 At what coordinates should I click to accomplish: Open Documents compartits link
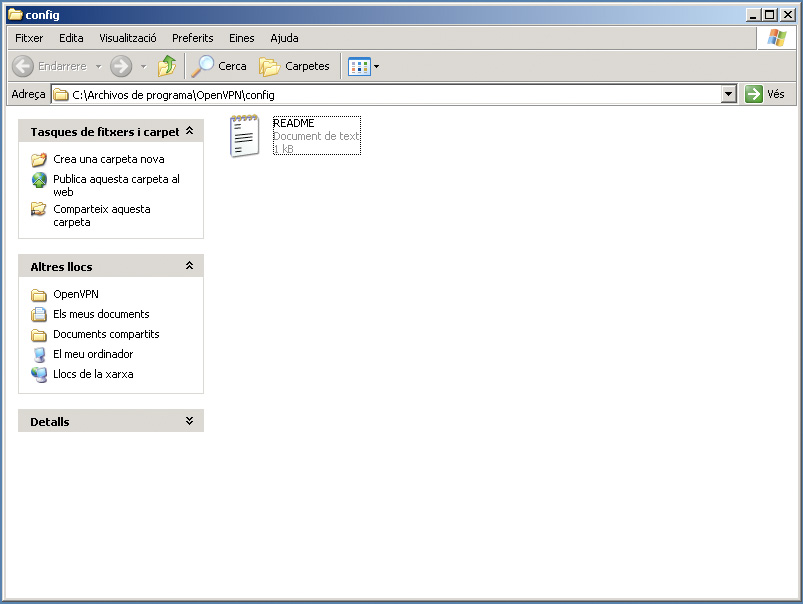(x=106, y=334)
